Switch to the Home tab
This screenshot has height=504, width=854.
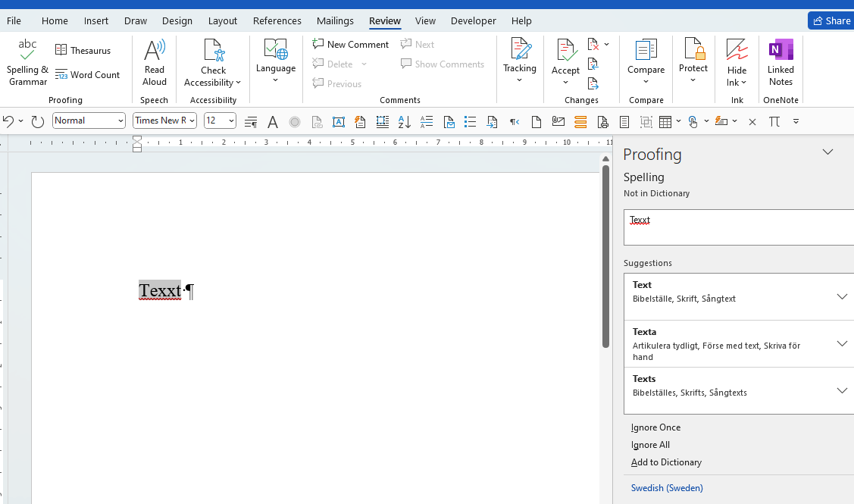[x=55, y=20]
